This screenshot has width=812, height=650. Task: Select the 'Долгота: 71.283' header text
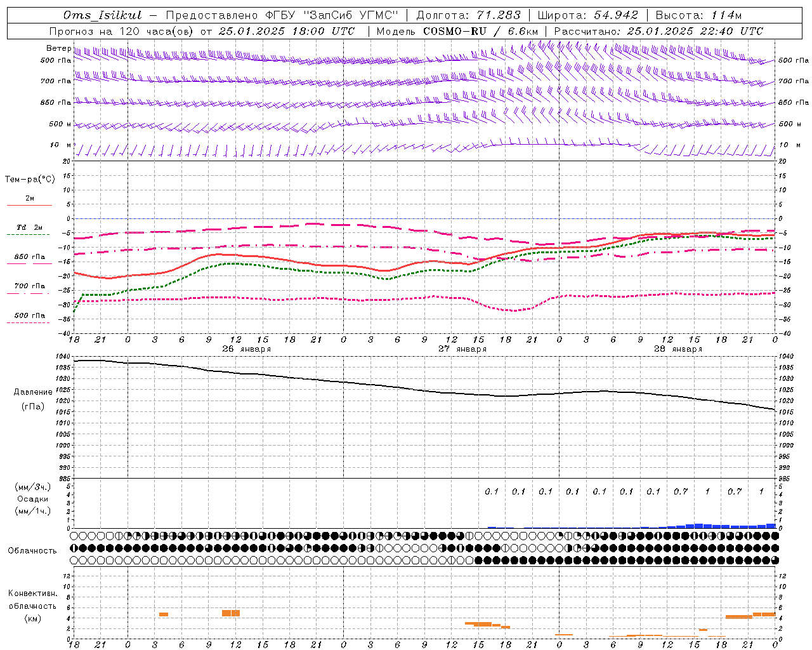[x=468, y=15]
